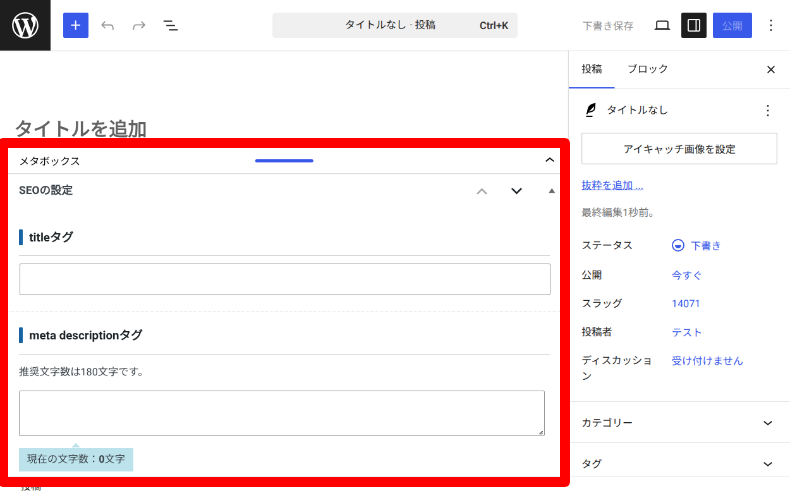Toggle the settings sidebar panel icon
Screen dimensions: 790x496
pyautogui.click(x=694, y=25)
